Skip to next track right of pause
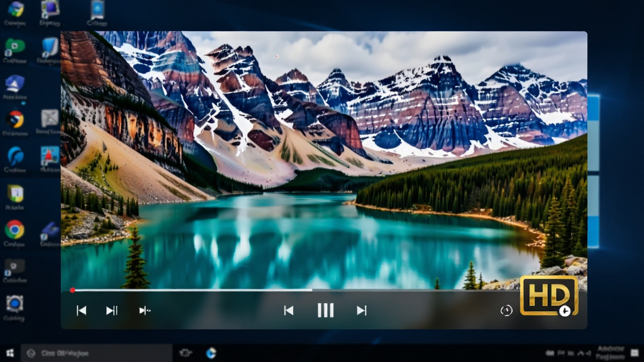 [362, 310]
